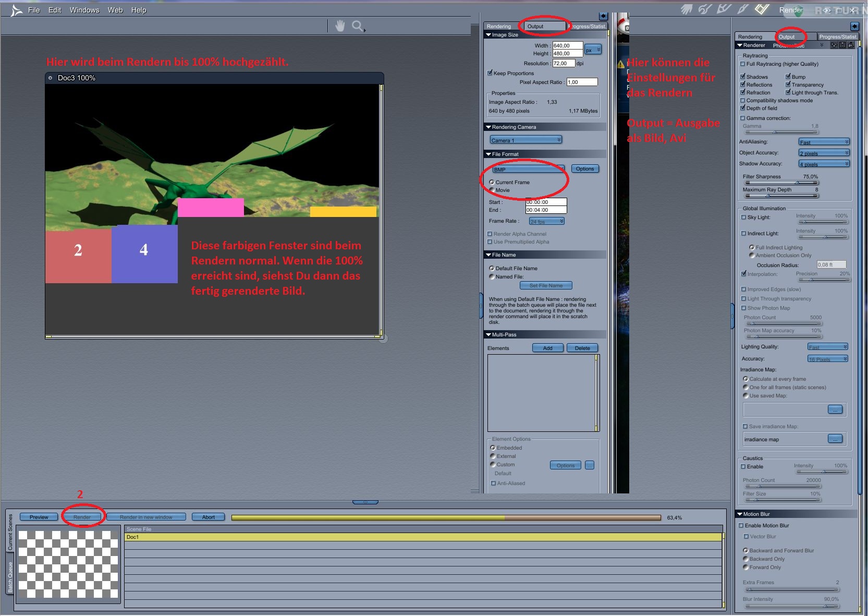This screenshot has height=616, width=868.
Task: Open the px unit dropdown
Action: click(593, 50)
